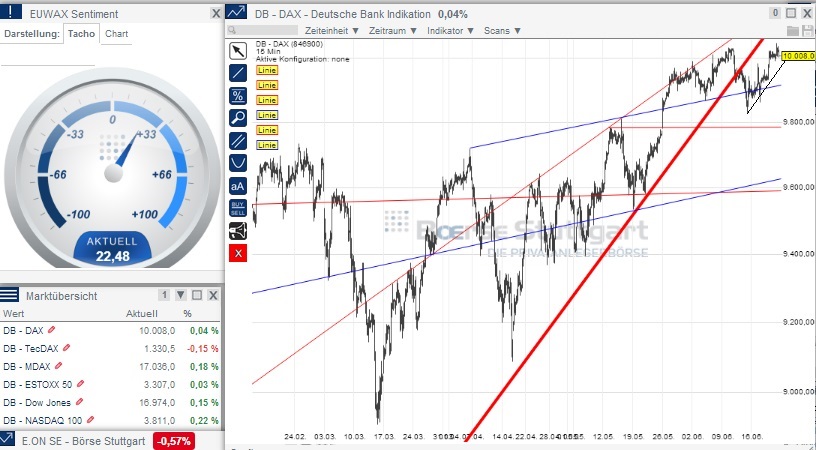Click the yellow 10.008,0 price marker
This screenshot has height=450, width=816.
pyautogui.click(x=798, y=56)
